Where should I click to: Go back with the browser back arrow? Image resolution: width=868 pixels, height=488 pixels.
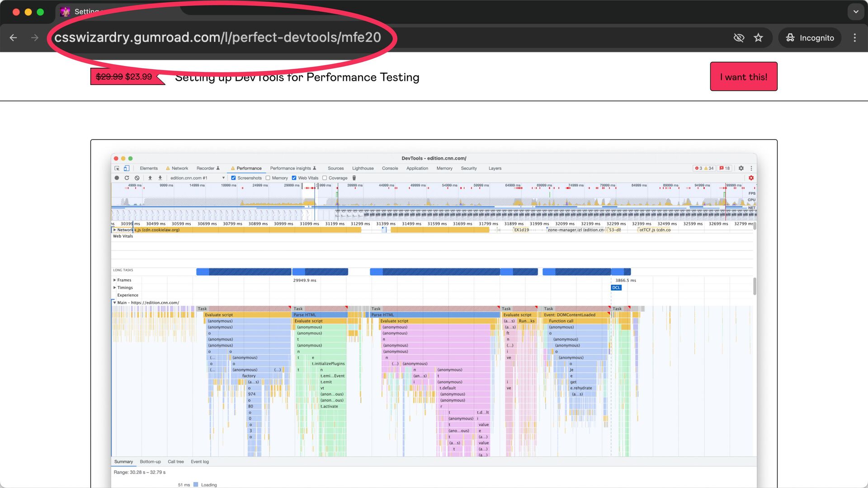click(x=13, y=38)
